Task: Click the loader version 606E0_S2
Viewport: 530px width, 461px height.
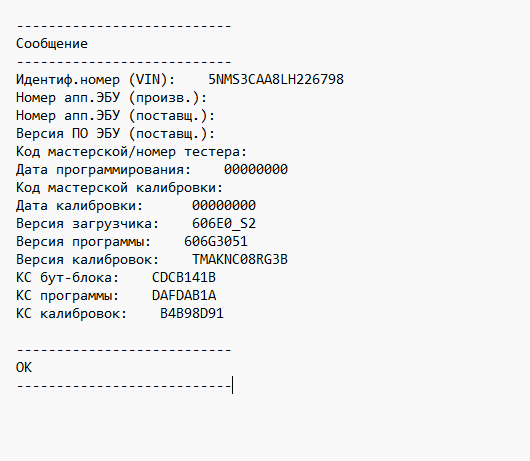Action: 224,224
